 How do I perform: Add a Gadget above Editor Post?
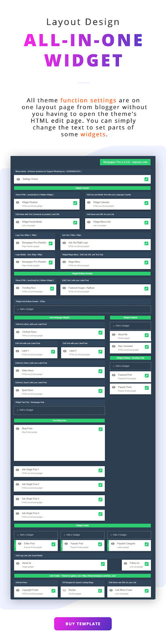(36, 535)
